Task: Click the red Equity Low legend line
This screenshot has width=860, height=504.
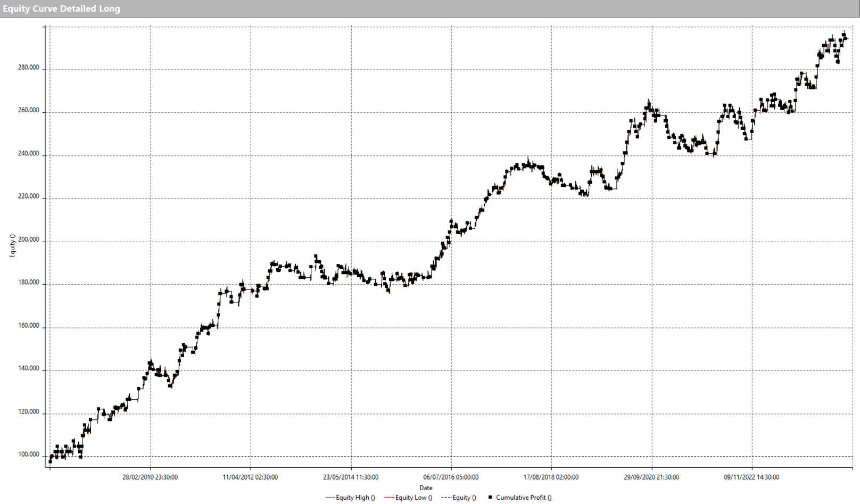Action: [389, 498]
